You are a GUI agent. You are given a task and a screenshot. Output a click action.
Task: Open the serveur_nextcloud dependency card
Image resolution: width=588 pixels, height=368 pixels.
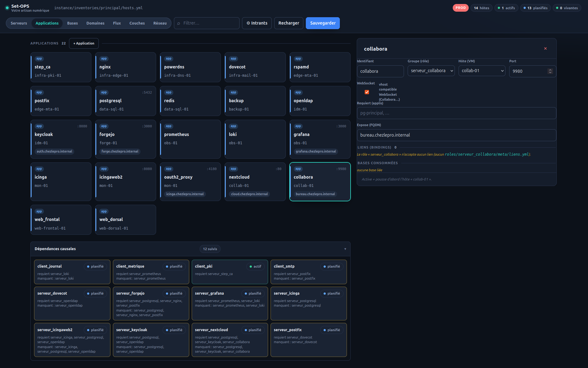tap(230, 340)
